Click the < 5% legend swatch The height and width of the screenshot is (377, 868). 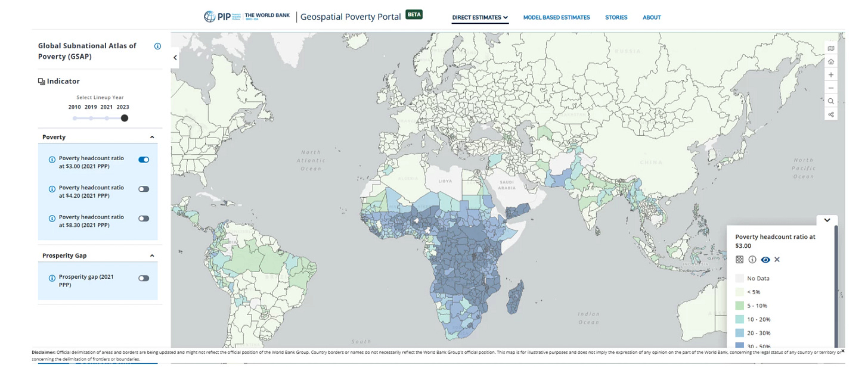pos(739,292)
